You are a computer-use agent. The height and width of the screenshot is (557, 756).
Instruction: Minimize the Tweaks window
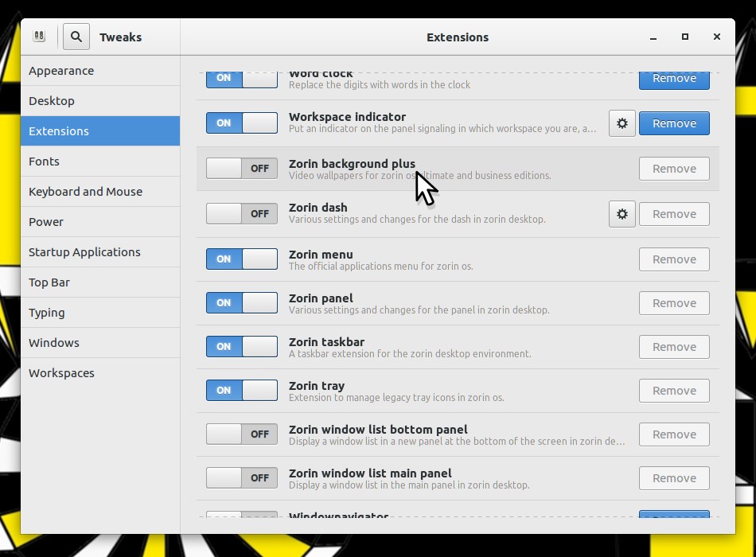tap(653, 37)
